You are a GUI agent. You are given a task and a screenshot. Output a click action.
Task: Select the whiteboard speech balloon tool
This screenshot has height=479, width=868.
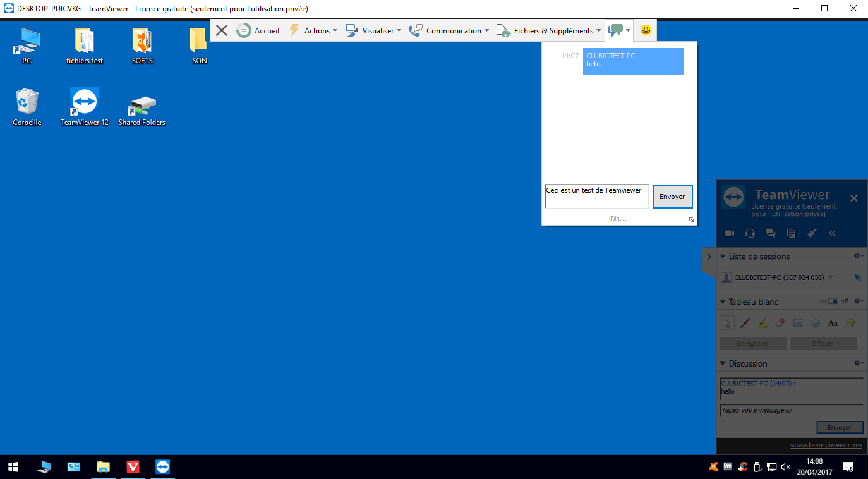[850, 323]
